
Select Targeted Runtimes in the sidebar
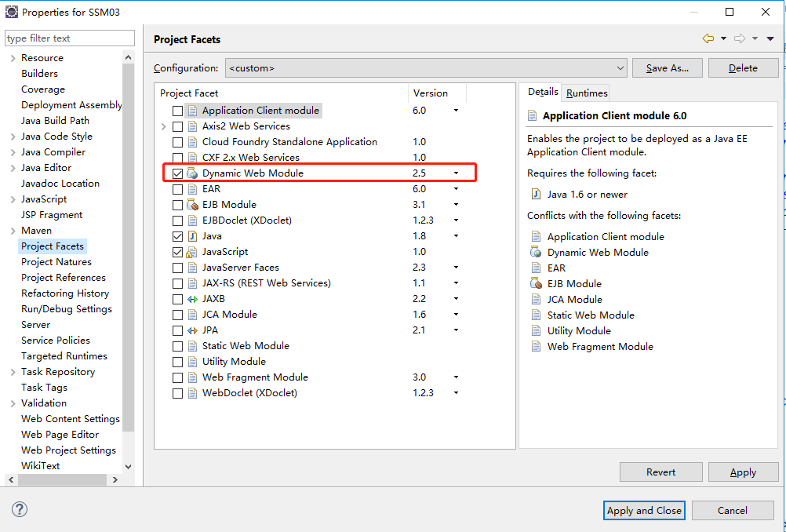(64, 356)
